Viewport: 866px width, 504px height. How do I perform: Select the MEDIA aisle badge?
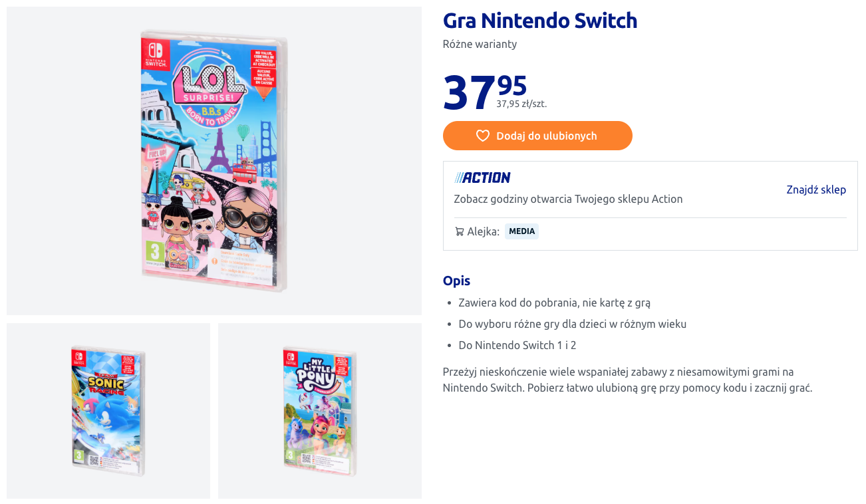(x=521, y=231)
